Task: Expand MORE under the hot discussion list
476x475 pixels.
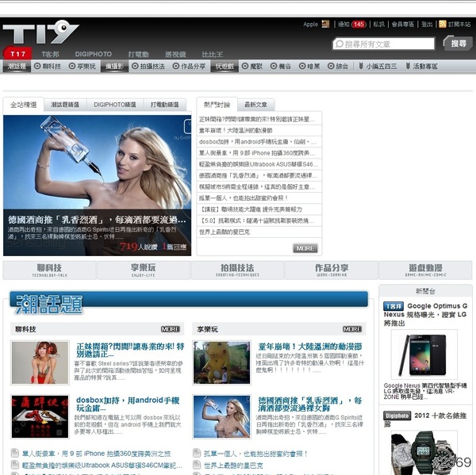Action: (x=305, y=248)
